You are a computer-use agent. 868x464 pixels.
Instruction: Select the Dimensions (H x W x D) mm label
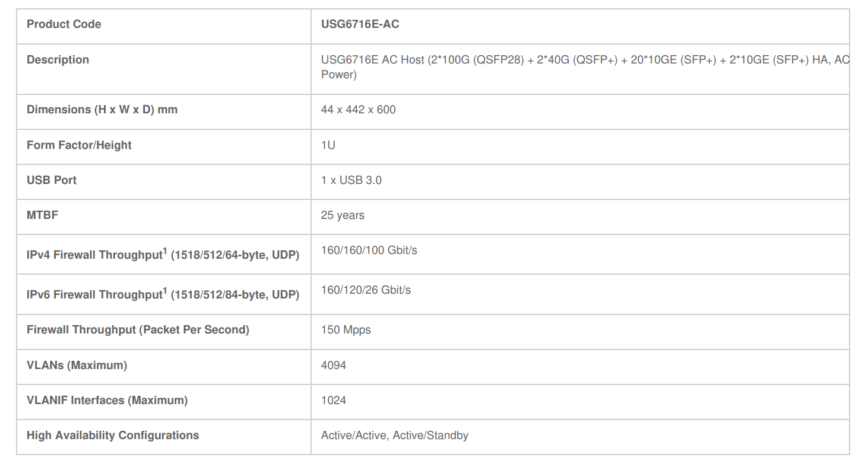click(x=102, y=110)
